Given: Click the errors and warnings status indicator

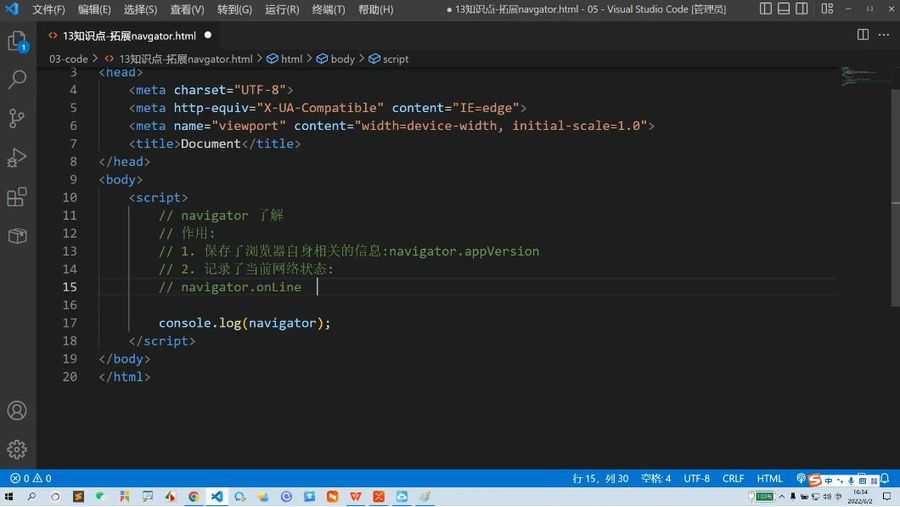Looking at the screenshot, I should click(31, 478).
